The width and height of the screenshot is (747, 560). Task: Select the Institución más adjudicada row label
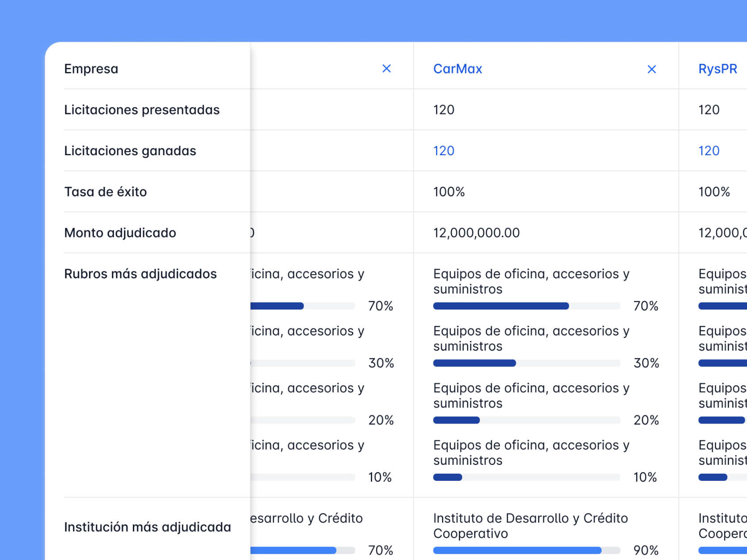pyautogui.click(x=148, y=527)
